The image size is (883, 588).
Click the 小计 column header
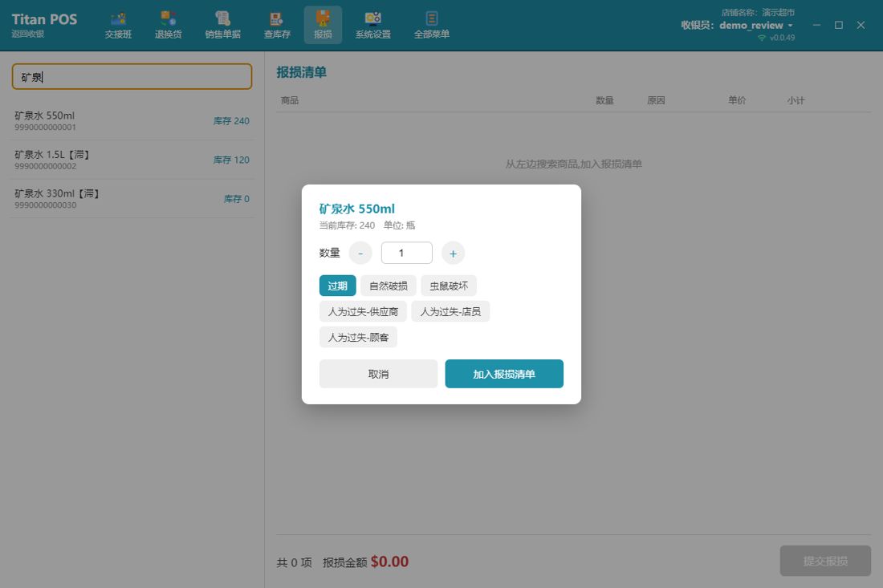point(796,100)
